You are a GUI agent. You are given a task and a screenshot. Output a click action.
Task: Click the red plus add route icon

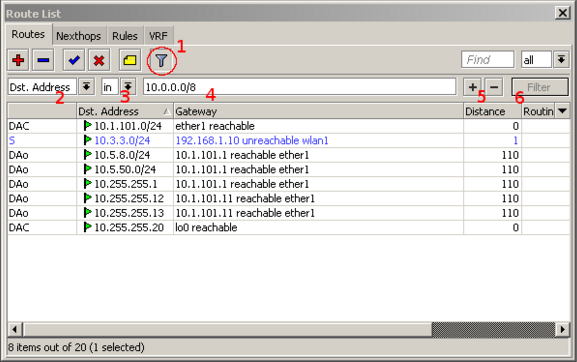[x=18, y=60]
